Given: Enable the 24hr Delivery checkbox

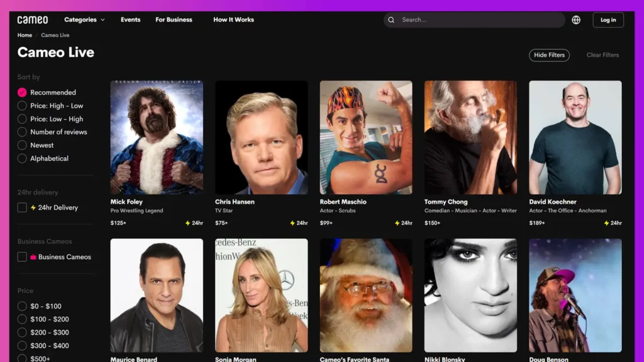Looking at the screenshot, I should (22, 207).
